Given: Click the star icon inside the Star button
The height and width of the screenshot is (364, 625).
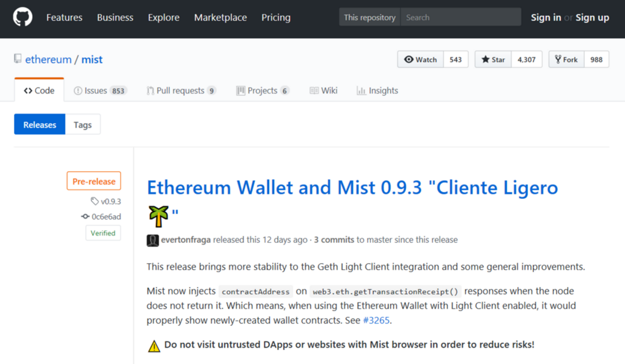Looking at the screenshot, I should pos(486,59).
